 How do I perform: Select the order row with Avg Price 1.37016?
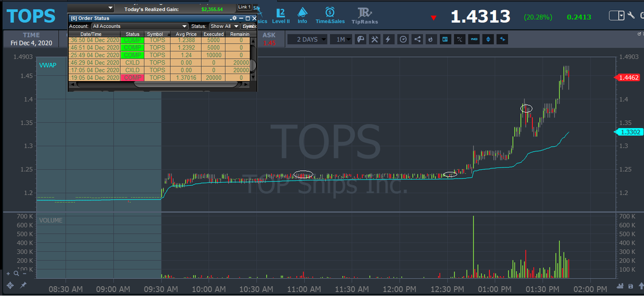click(x=159, y=77)
